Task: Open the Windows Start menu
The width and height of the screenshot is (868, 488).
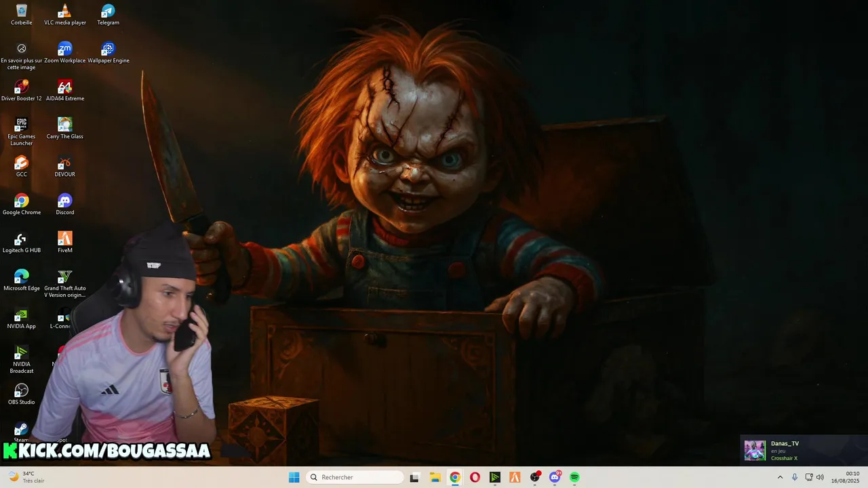Action: (294, 477)
